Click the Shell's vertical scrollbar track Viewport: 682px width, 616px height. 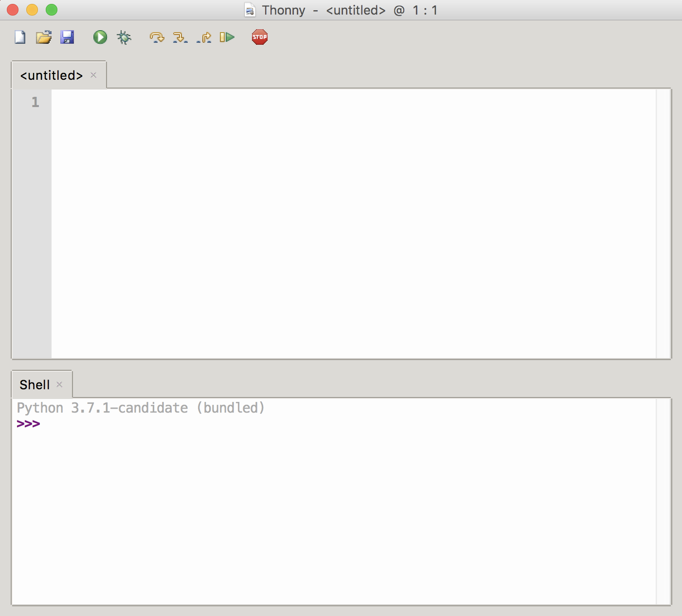click(x=663, y=502)
